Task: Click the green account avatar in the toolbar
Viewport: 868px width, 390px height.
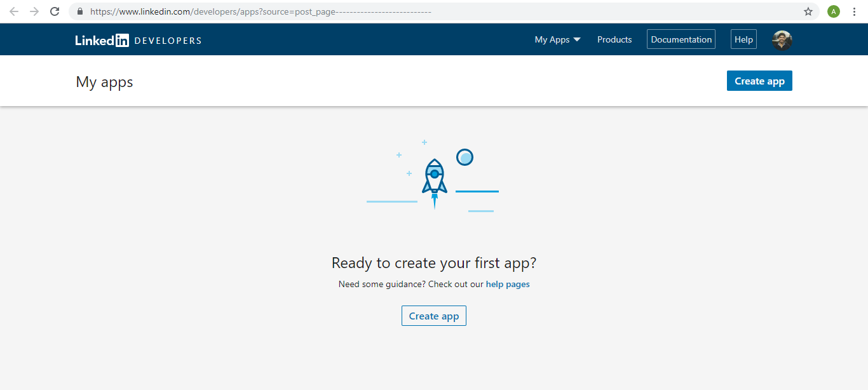Action: 833,11
